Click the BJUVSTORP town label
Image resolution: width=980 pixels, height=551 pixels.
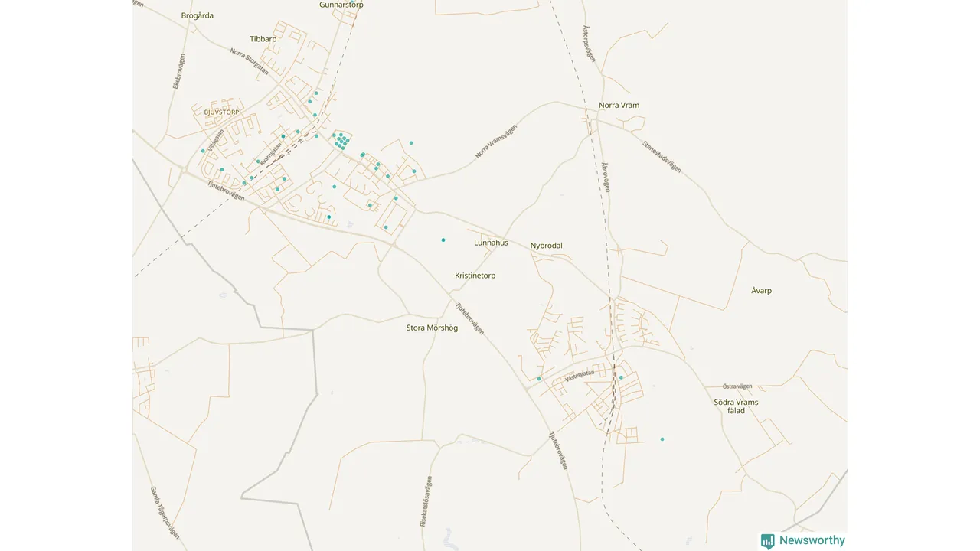click(221, 112)
